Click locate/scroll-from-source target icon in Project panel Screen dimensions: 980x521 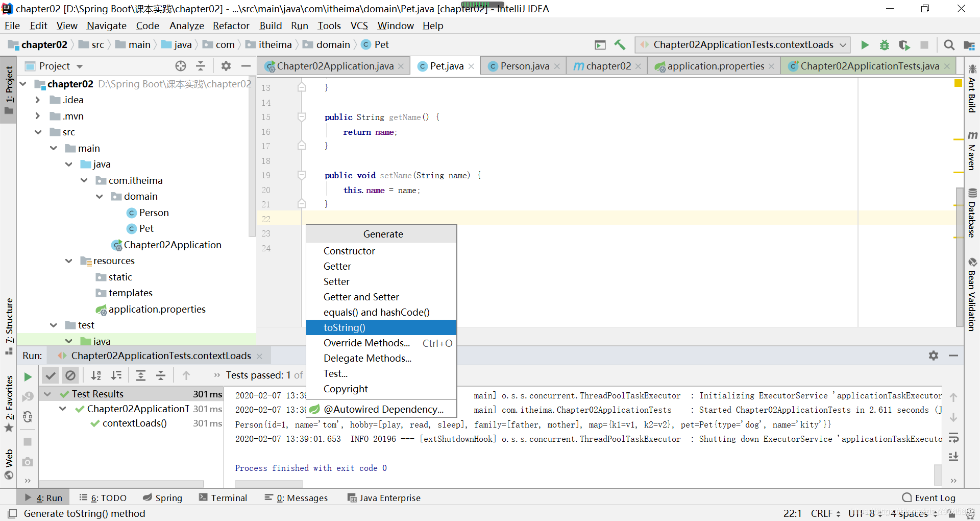click(x=181, y=66)
